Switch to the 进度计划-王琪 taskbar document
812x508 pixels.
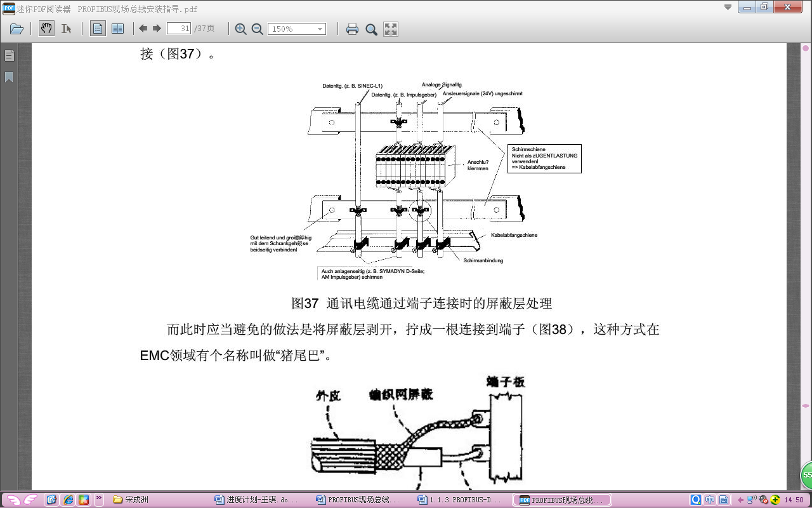point(257,500)
